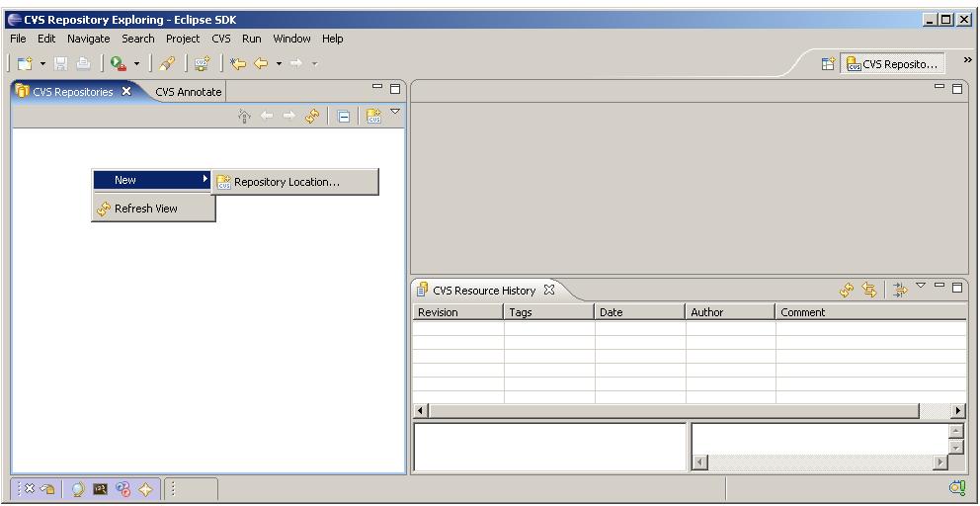Open the Edit menu
The width and height of the screenshot is (980, 506).
point(46,39)
